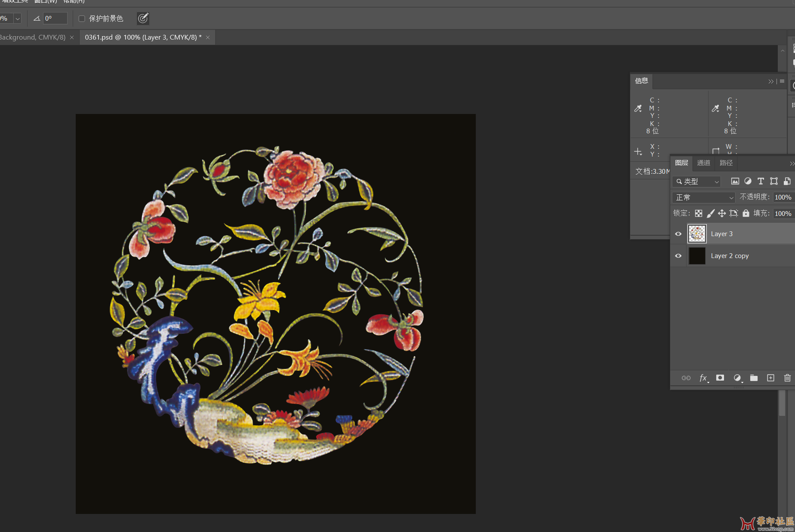The width and height of the screenshot is (795, 532).
Task: Click the angle 0° input field
Action: [55, 18]
